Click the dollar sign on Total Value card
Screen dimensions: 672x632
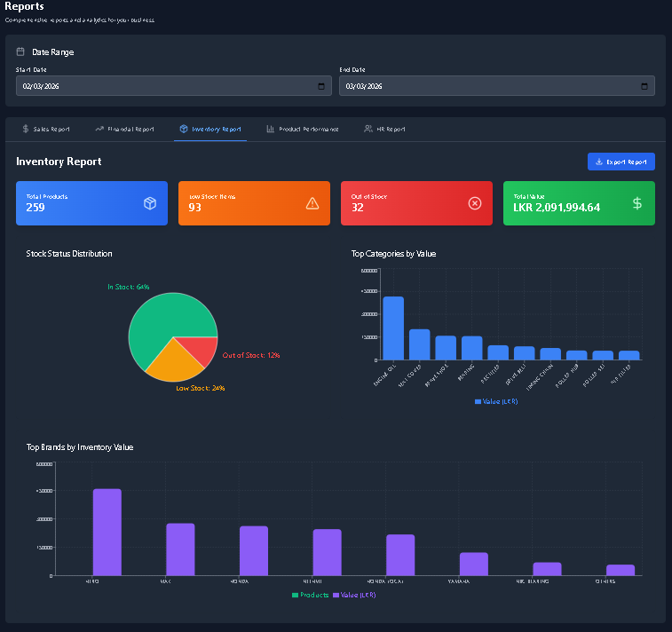click(637, 203)
